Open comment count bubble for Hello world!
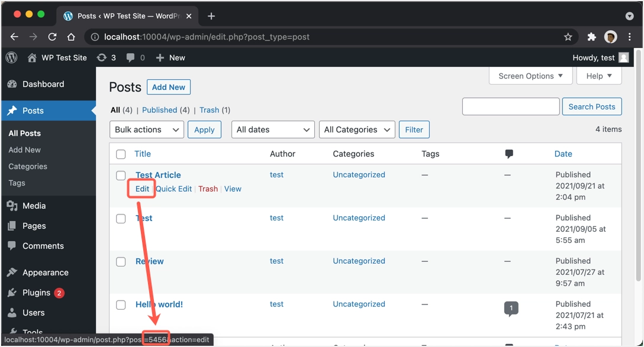Screen dimensions: 644x347 (x=511, y=308)
